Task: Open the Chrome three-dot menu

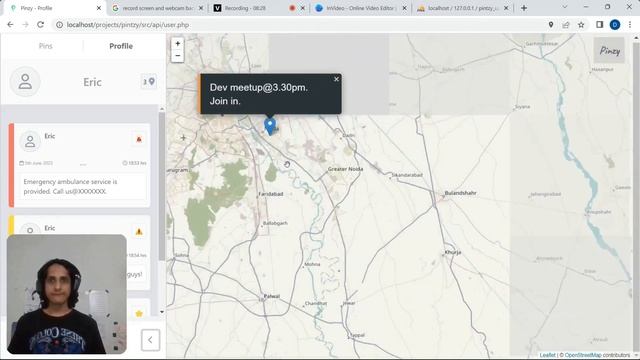Action: 630,25
